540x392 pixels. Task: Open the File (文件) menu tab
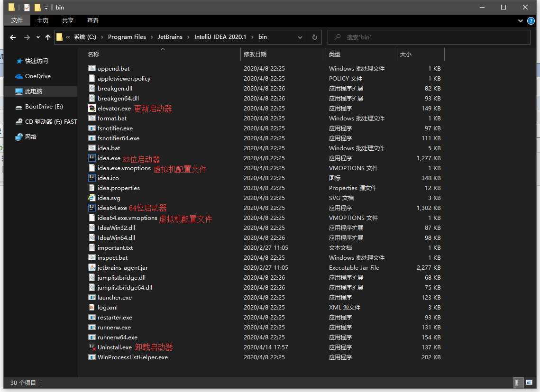pos(17,21)
